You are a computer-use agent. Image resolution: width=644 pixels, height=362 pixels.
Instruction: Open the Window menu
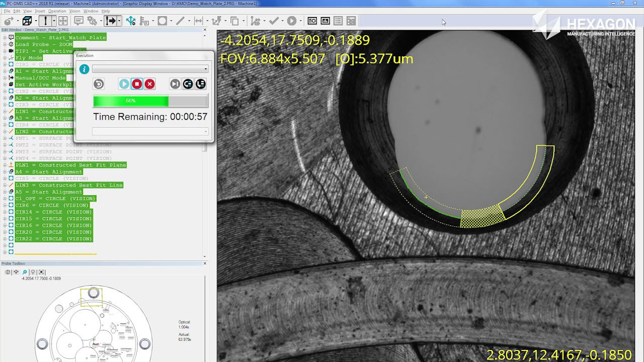(x=91, y=11)
